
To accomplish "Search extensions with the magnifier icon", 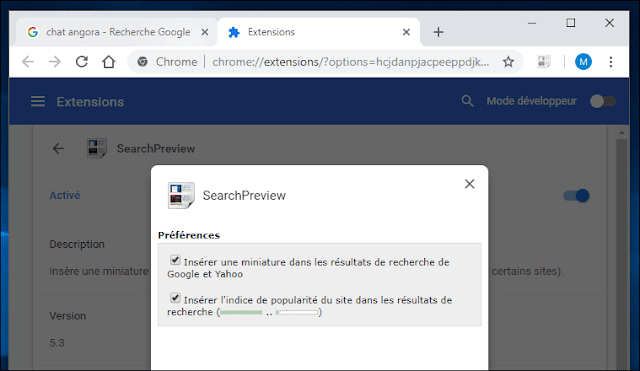I will (467, 101).
